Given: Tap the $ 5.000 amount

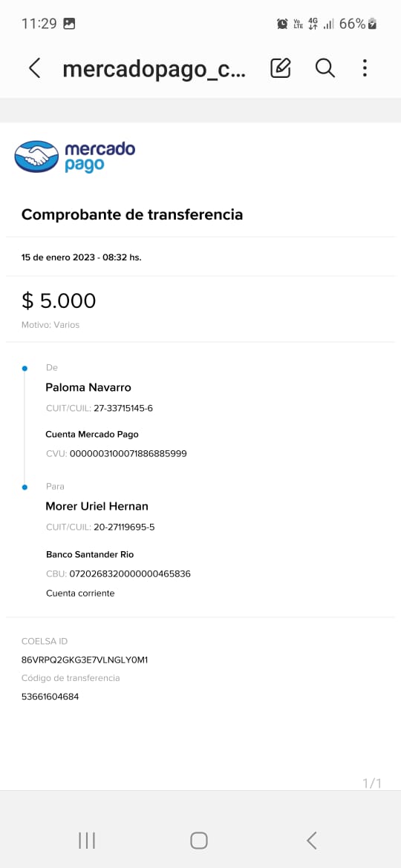Looking at the screenshot, I should [x=59, y=300].
